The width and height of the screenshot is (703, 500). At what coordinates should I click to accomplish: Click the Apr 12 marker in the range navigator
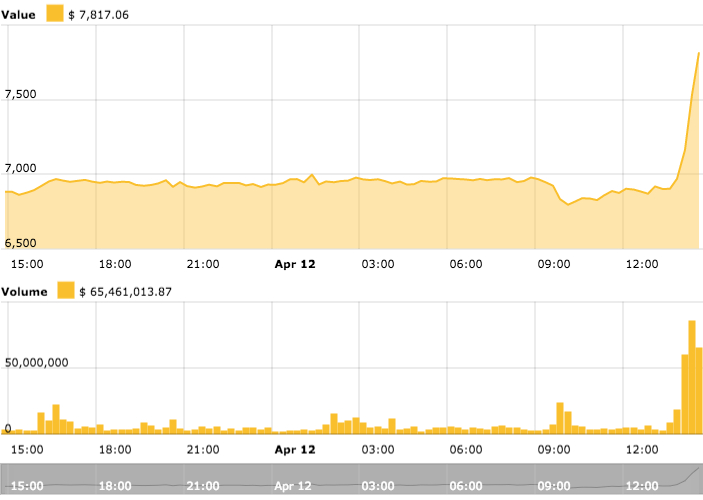[x=293, y=486]
